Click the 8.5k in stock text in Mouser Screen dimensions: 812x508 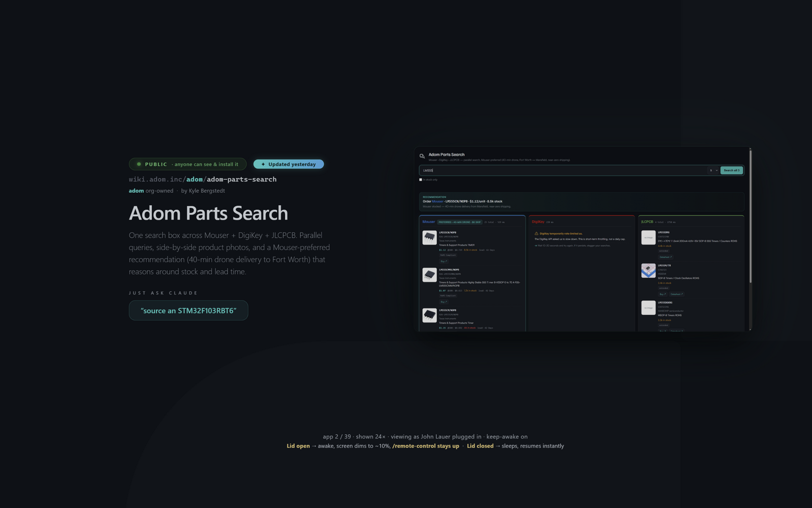pyautogui.click(x=470, y=250)
